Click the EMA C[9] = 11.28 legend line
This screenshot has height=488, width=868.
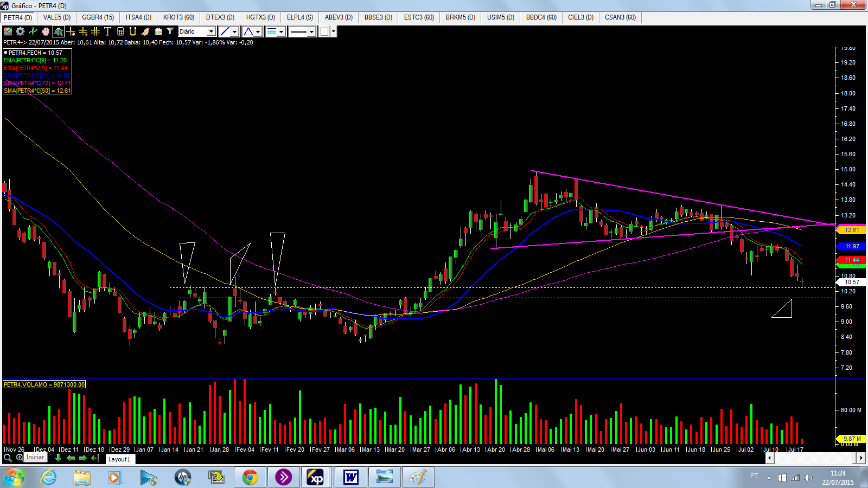pos(35,60)
